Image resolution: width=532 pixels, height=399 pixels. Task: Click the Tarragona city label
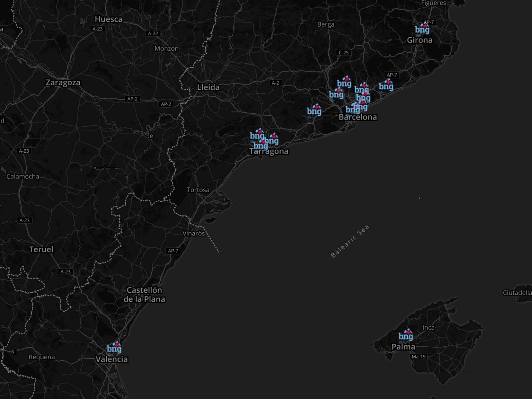[269, 151]
